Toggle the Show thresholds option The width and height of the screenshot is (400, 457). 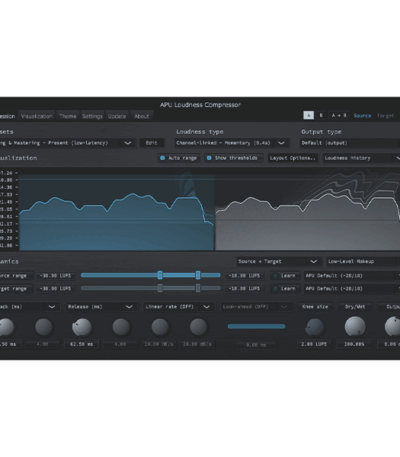(233, 158)
